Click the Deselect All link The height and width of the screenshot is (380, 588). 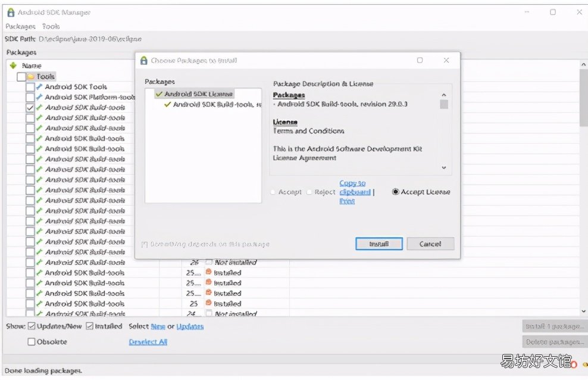pos(148,342)
